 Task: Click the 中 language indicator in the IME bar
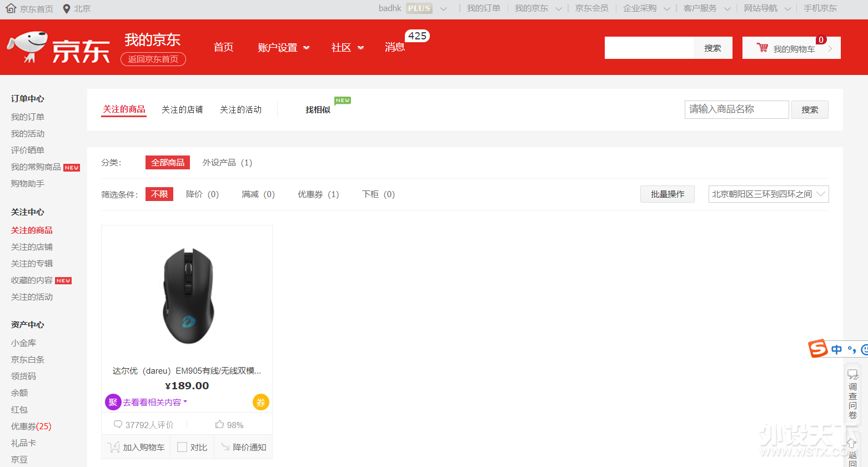click(836, 349)
